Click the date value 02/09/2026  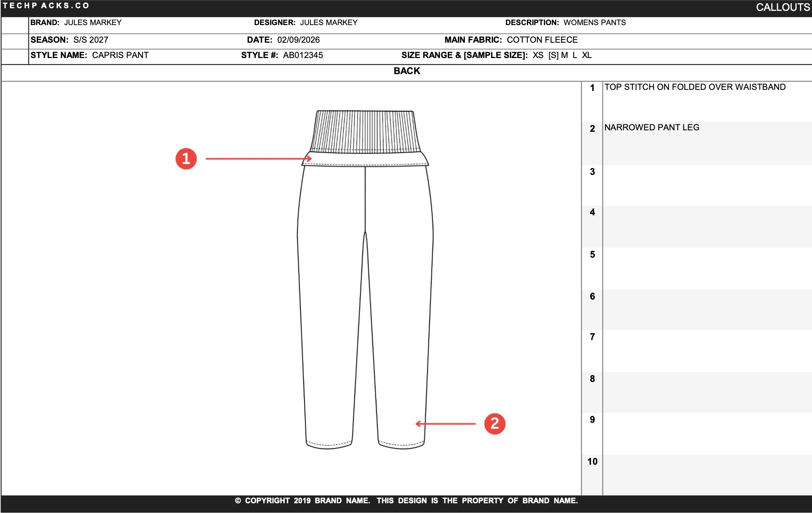pos(299,40)
